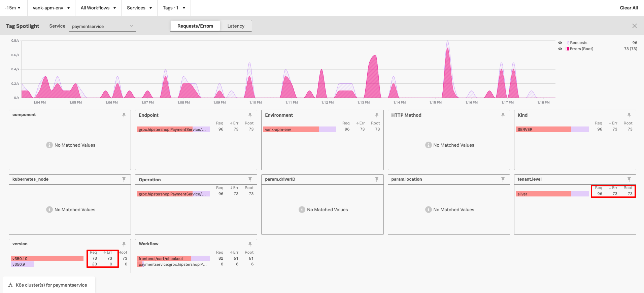Image resolution: width=644 pixels, height=293 pixels.
Task: Click info icon in HTTP Method card
Action: [x=428, y=145]
